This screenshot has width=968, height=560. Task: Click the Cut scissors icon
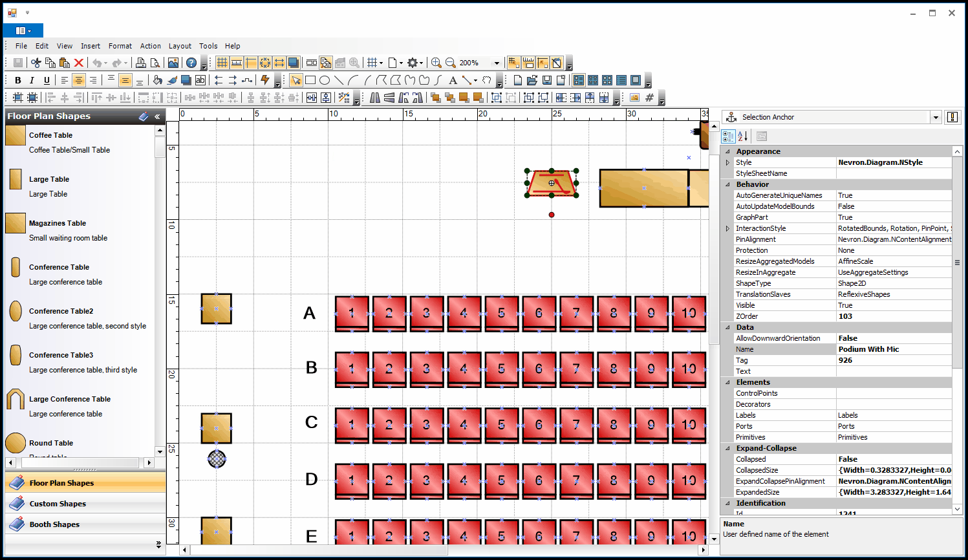36,63
